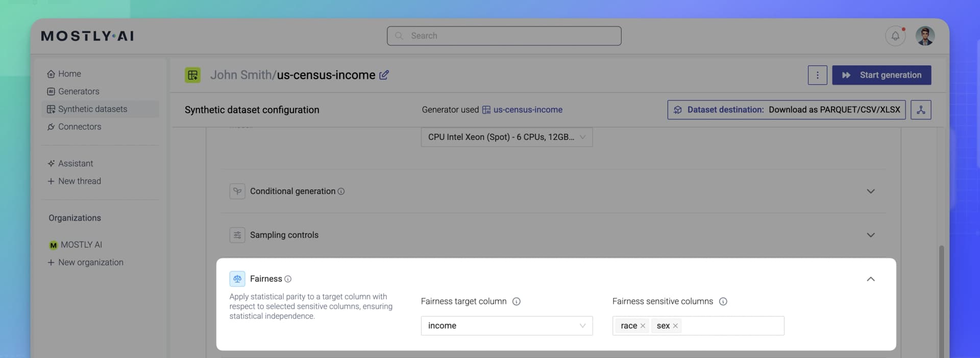
Task: Open the three-dot more options menu
Action: tap(817, 75)
